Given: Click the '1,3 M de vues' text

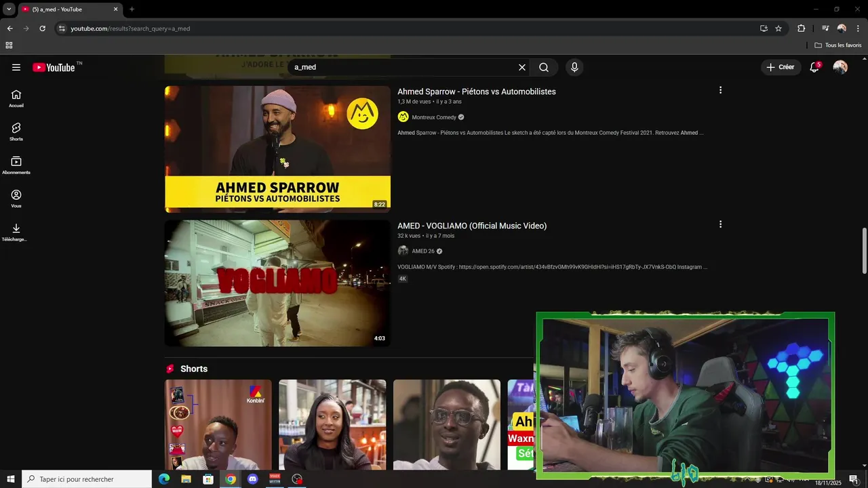Looking at the screenshot, I should pos(414,102).
